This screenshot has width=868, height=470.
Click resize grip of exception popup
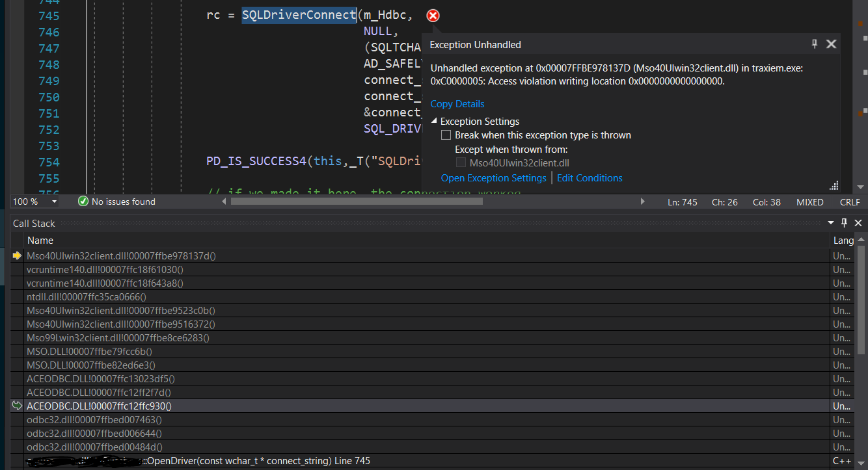click(834, 185)
